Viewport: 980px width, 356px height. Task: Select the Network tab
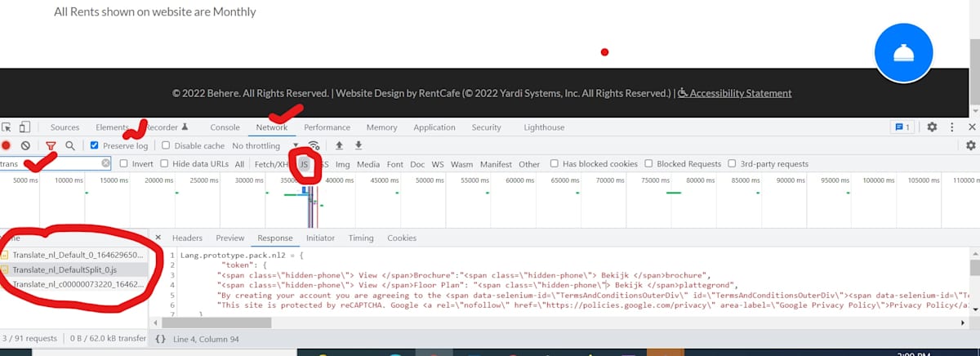(x=272, y=127)
